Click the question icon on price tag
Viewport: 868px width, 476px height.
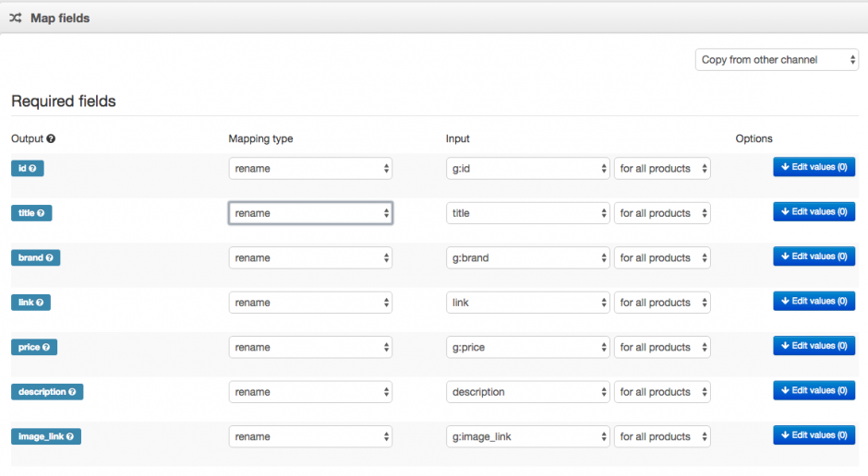tap(46, 347)
